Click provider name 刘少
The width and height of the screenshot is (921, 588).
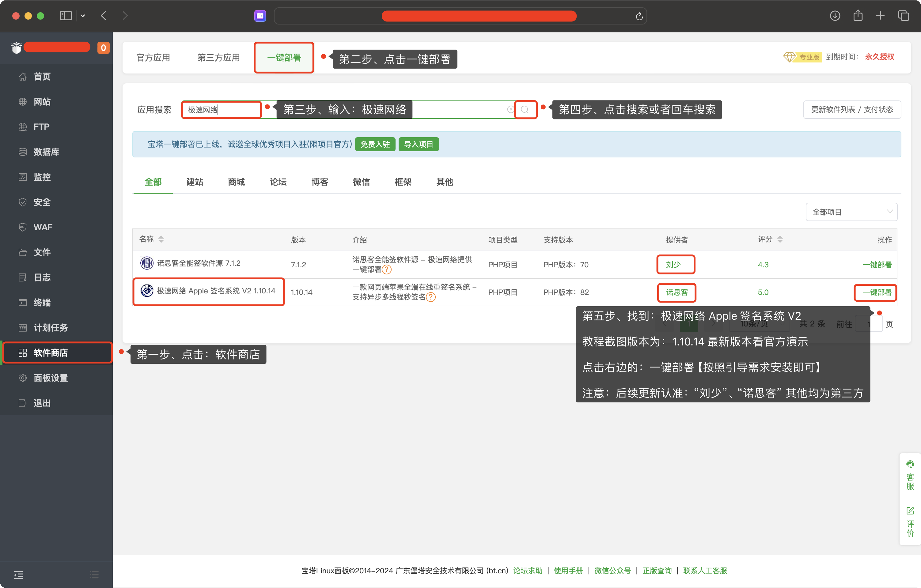click(673, 265)
